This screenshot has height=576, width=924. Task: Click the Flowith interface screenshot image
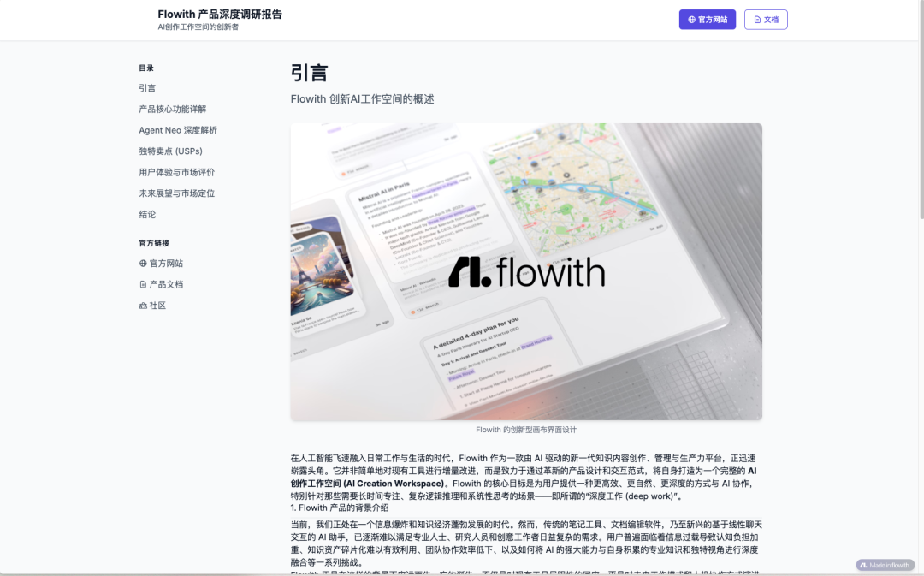pos(525,271)
